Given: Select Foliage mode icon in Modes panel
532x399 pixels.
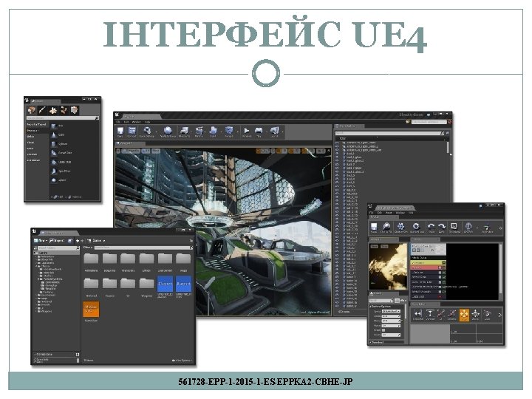Looking at the screenshot, I should [64, 110].
